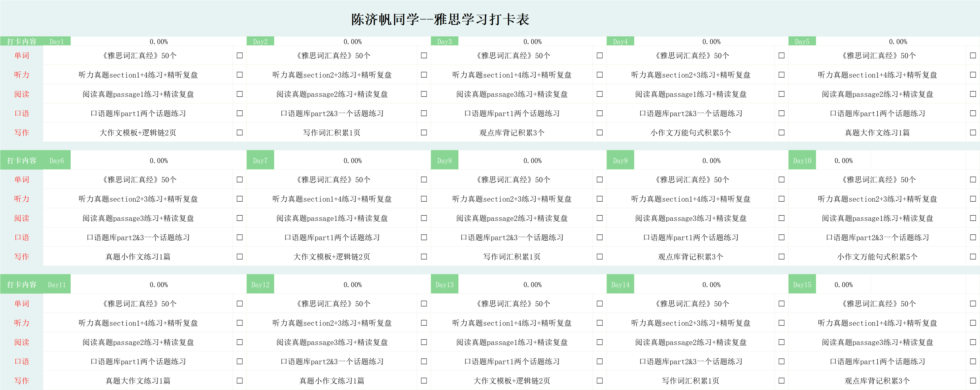
Task: Select the Day1 0.00% progress cell
Action: [159, 41]
